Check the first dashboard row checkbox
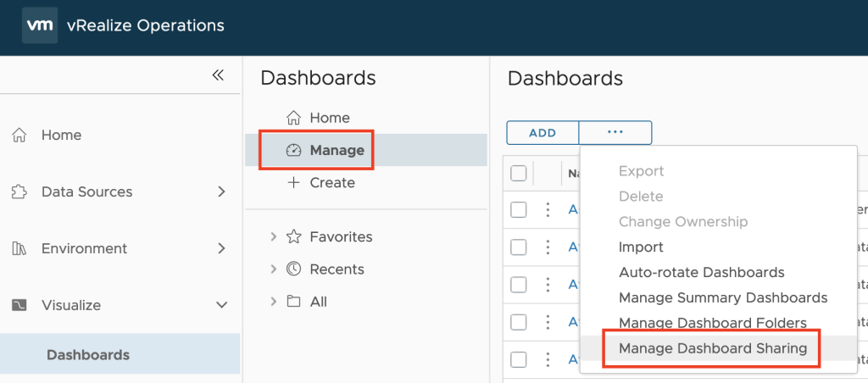868x383 pixels. coord(518,210)
